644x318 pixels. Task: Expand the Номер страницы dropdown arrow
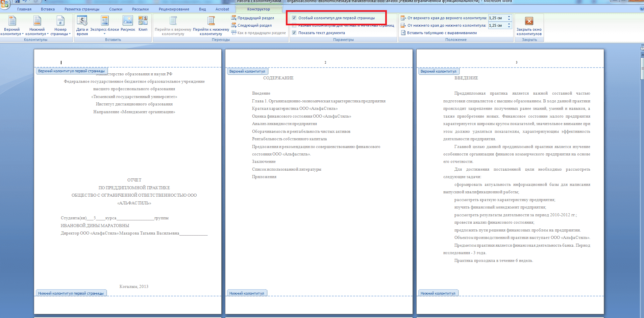click(70, 34)
